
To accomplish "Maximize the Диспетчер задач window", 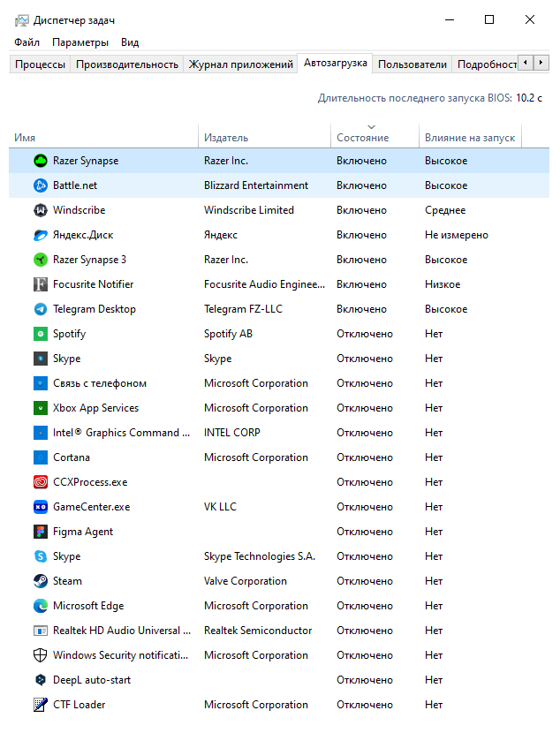I will point(489,19).
